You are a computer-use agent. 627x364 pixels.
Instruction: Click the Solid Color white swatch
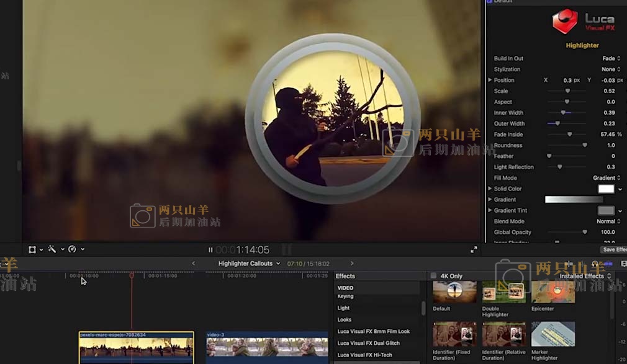605,189
